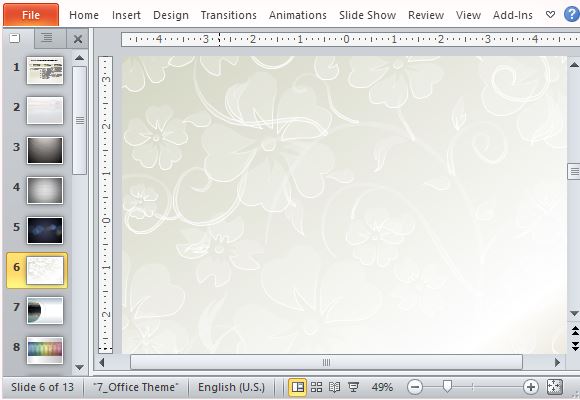Minimize the ribbon with the heart-shaped caret
Screen dimensions: 580x400
coord(550,15)
